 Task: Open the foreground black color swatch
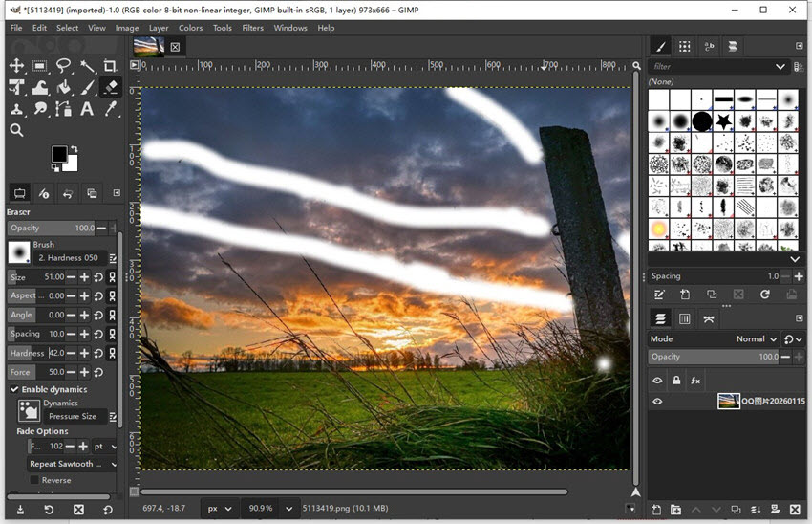[58, 153]
